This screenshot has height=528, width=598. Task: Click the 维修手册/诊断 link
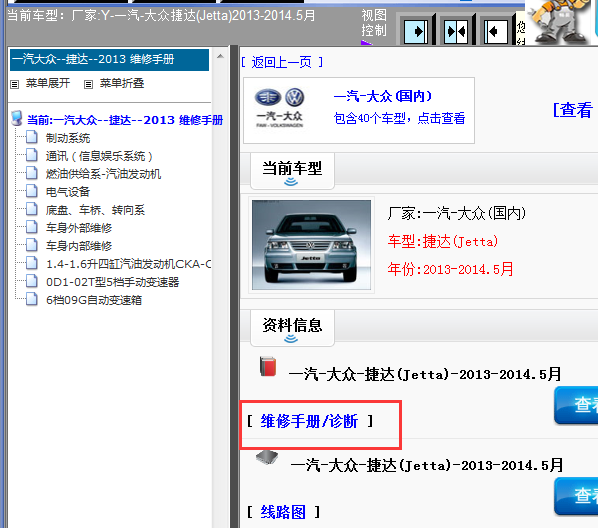tap(309, 421)
